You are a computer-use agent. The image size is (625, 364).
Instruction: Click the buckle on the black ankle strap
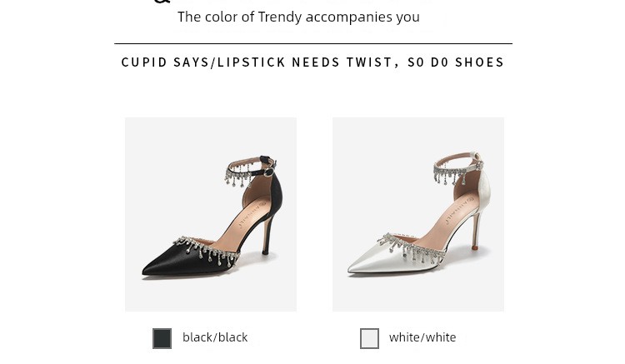269,172
